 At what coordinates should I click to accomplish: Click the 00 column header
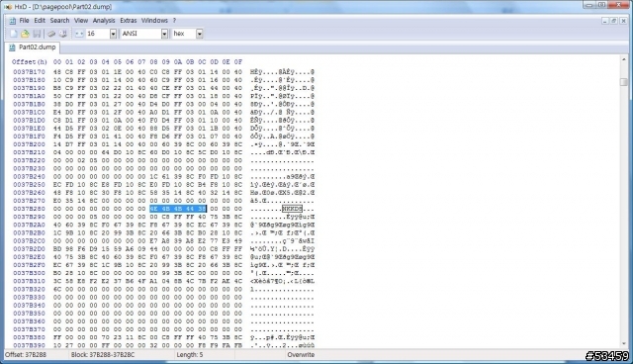(57, 62)
